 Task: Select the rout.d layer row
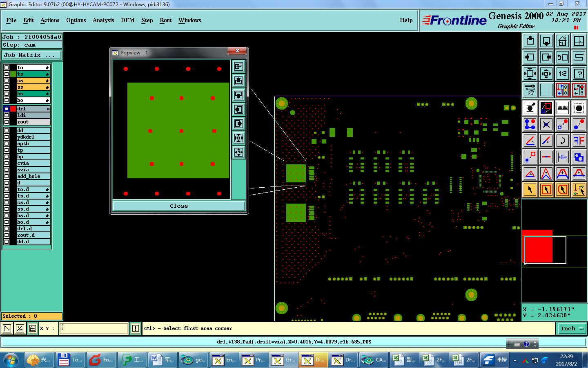click(x=33, y=235)
